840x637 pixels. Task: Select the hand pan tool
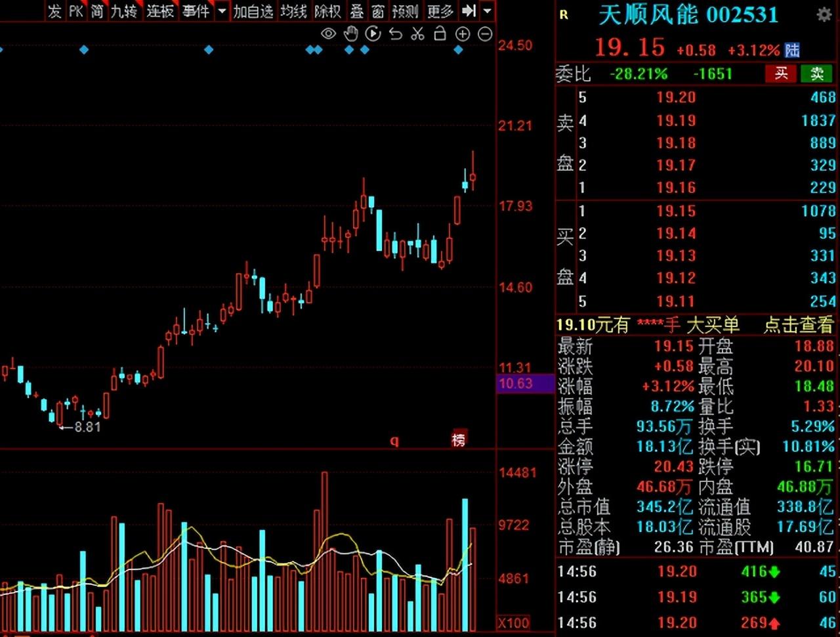pos(351,33)
